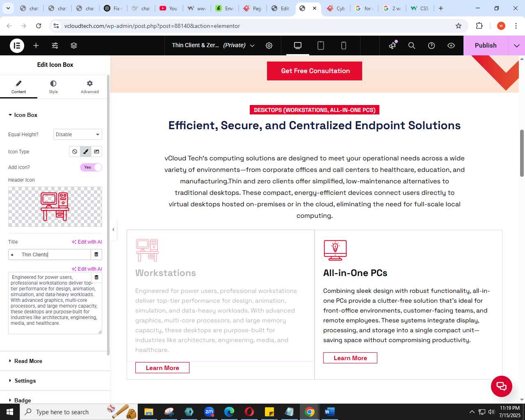Preview changes with the eye icon

click(451, 46)
